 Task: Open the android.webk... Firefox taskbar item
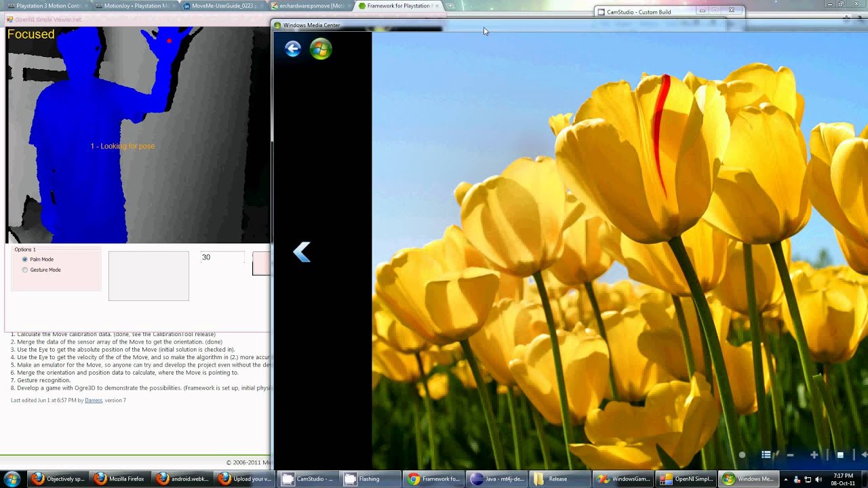pos(183,479)
